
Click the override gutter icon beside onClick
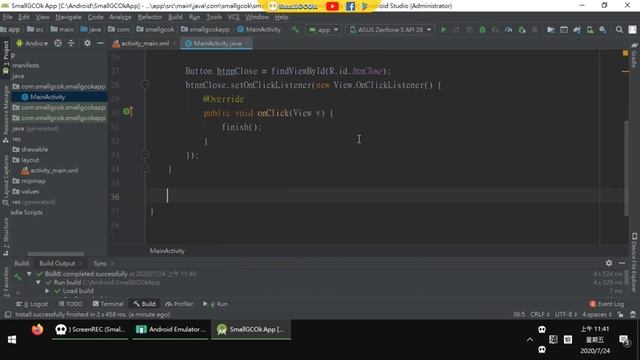point(128,111)
